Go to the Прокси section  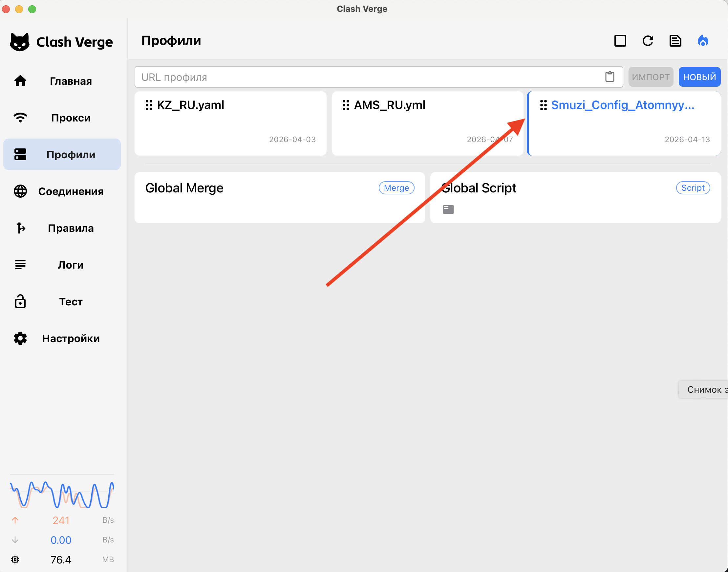(x=62, y=118)
